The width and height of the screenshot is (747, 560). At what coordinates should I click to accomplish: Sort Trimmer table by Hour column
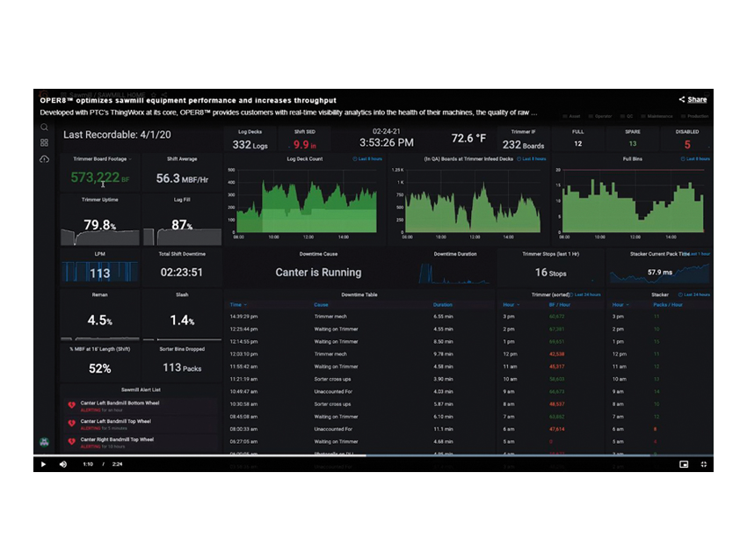click(x=511, y=304)
